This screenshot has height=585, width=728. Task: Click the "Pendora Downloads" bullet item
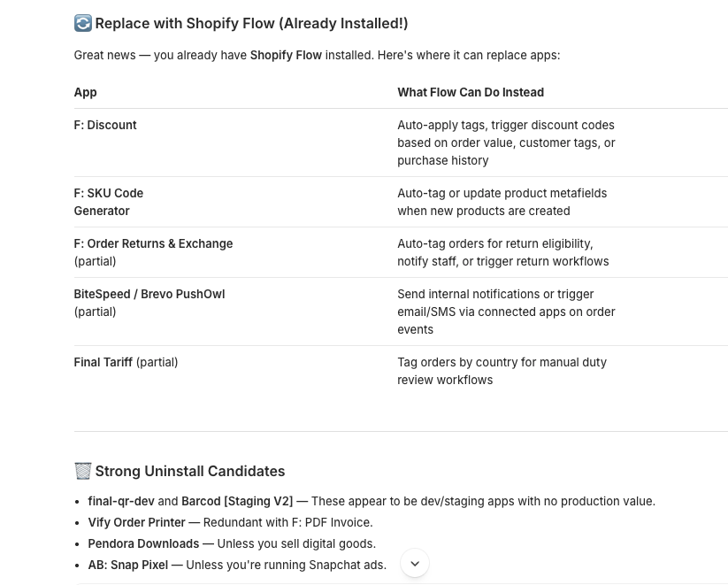(143, 543)
